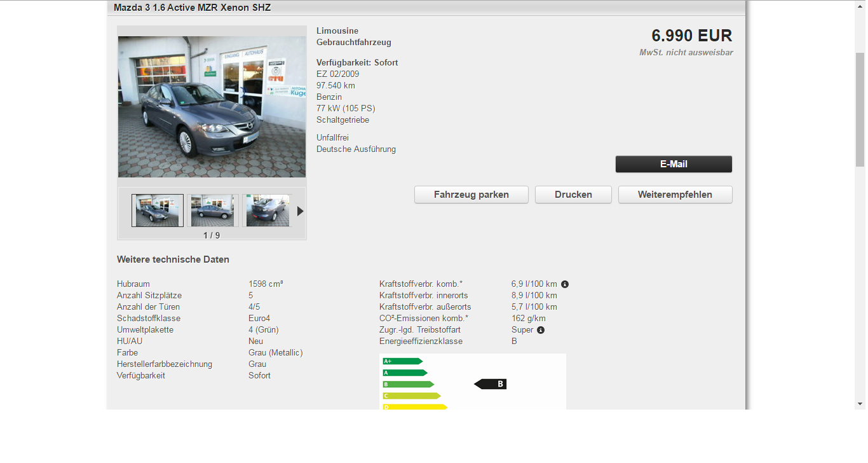This screenshot has width=868, height=463.
Task: Click the 6.990 EUR price
Action: pos(691,36)
